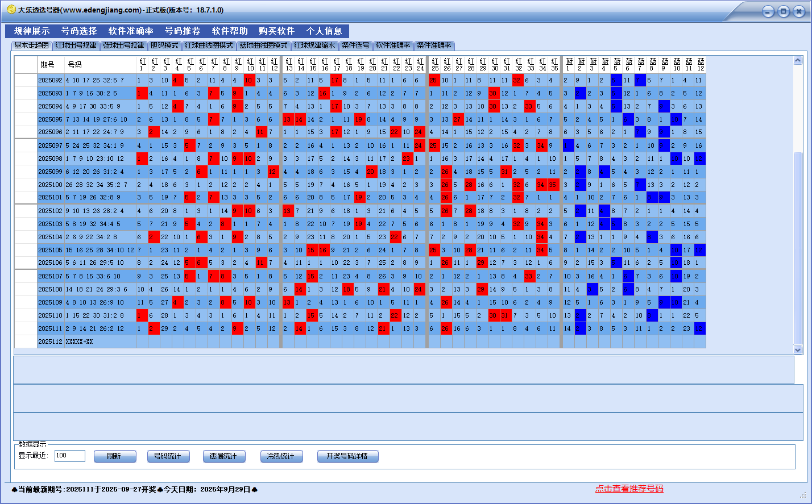Screen dimensions: 812x504
Task: Focus the 显示最近 number input field
Action: tap(69, 456)
